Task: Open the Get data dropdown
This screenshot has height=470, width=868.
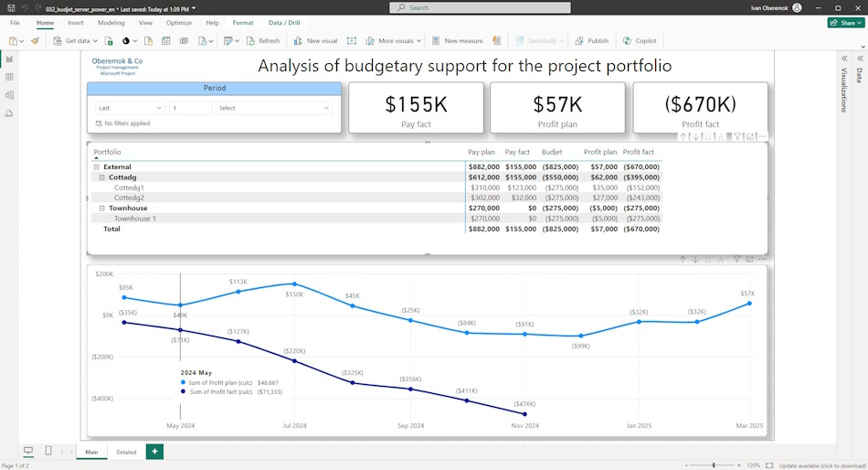Action: (75, 40)
